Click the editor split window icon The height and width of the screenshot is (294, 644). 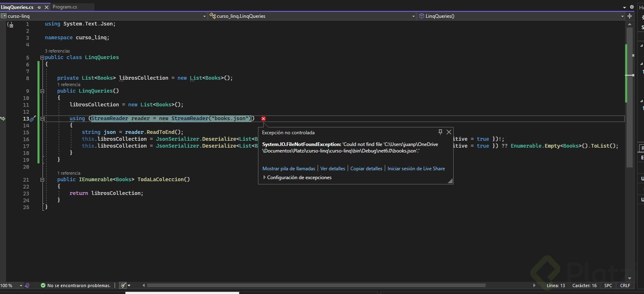pos(629,16)
